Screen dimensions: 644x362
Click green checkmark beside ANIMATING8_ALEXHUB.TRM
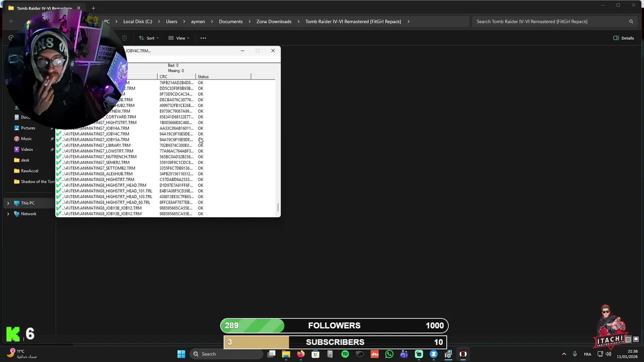pos(59,174)
